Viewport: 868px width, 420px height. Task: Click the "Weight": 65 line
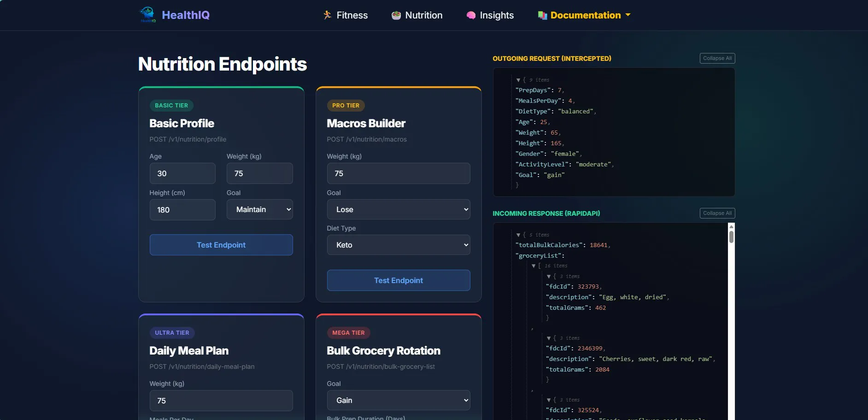538,133
